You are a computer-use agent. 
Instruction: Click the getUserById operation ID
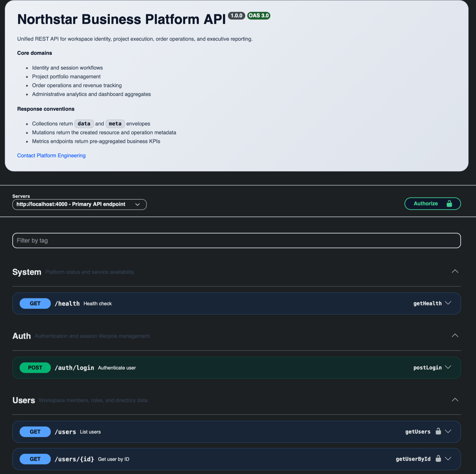click(x=413, y=459)
